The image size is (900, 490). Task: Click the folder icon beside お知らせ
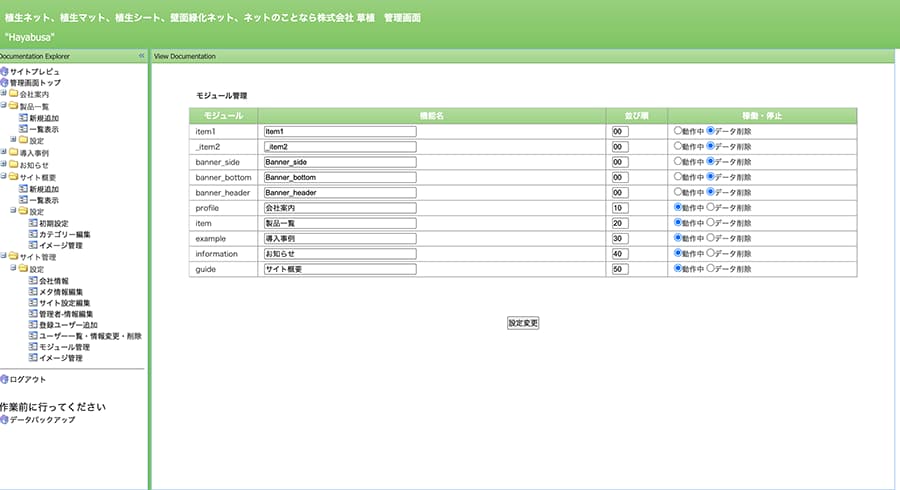click(x=14, y=164)
